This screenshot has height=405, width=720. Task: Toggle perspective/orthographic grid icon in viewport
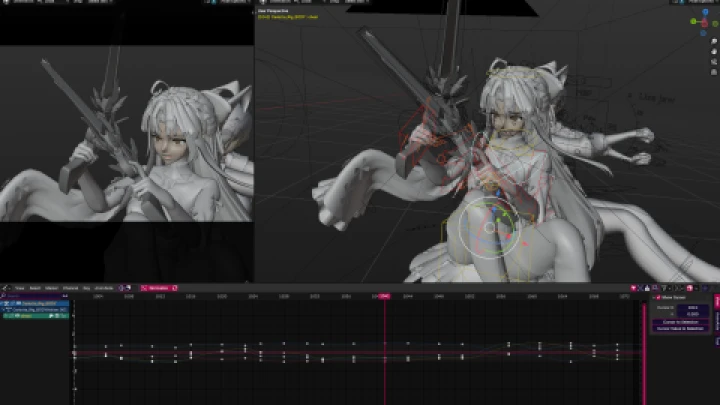tap(714, 72)
